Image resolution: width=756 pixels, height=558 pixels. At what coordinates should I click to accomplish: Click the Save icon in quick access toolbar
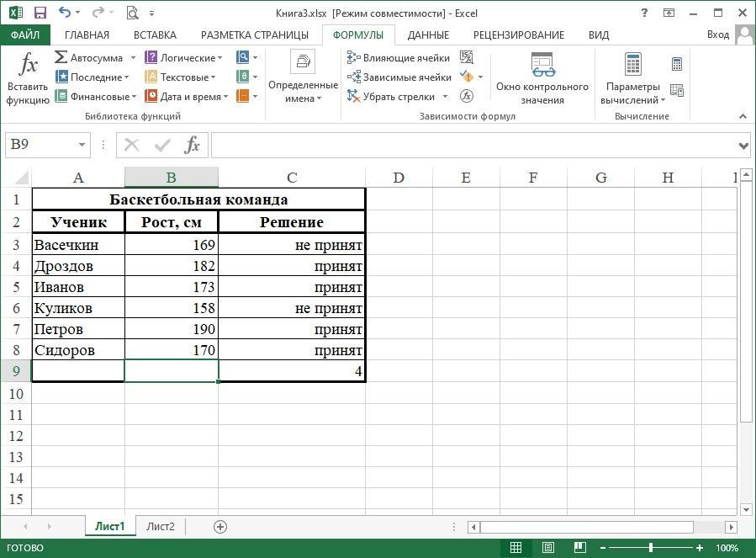pyautogui.click(x=40, y=13)
